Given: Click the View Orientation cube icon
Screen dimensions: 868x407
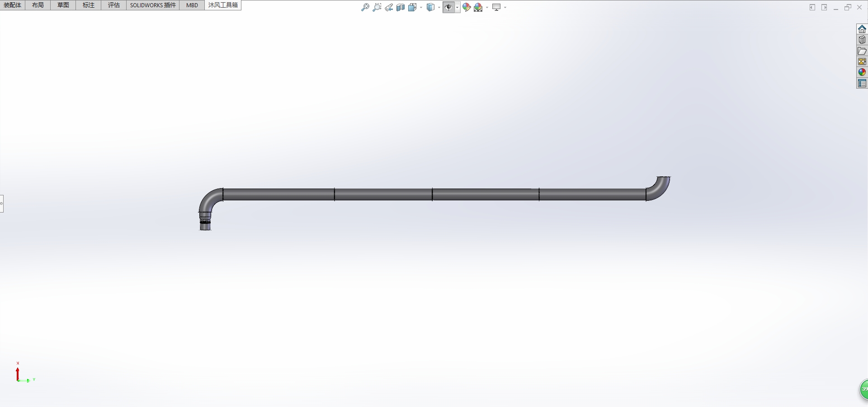Looking at the screenshot, I should click(412, 7).
